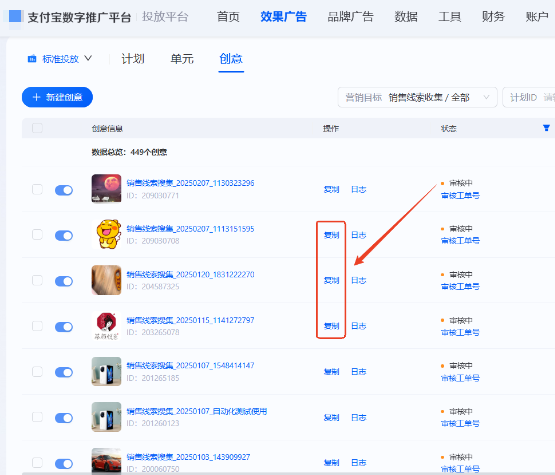555x475 pixels.
Task: Open creative name 销售线索搜集_20250207_1130323296
Action: pyautogui.click(x=190, y=183)
